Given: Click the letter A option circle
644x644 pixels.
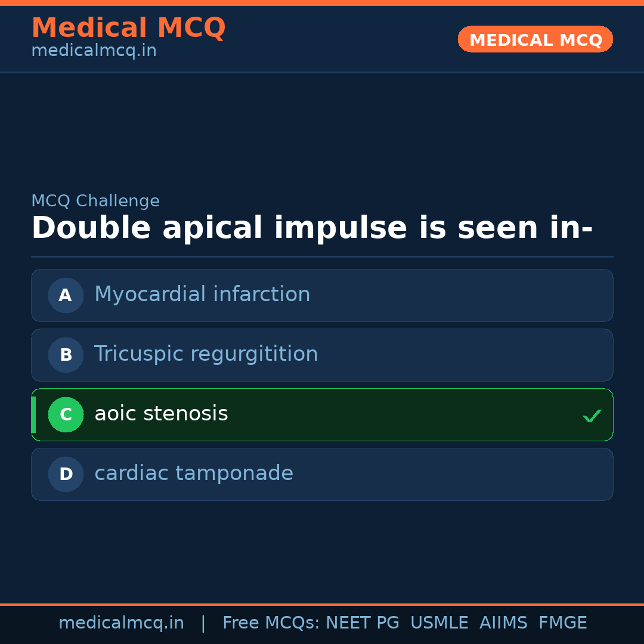Looking at the screenshot, I should (66, 295).
